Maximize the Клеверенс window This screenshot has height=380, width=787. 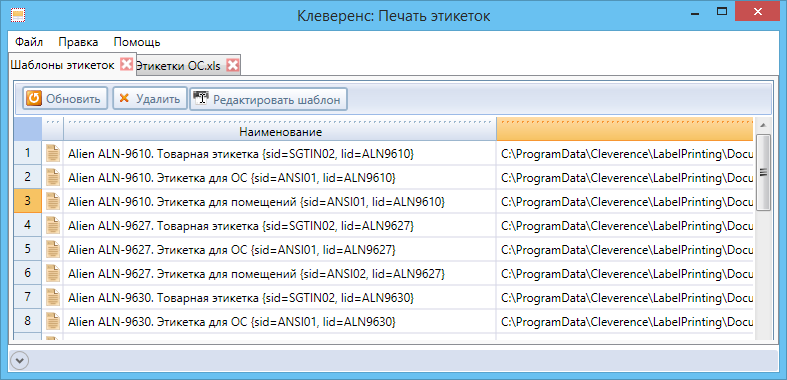coord(722,11)
